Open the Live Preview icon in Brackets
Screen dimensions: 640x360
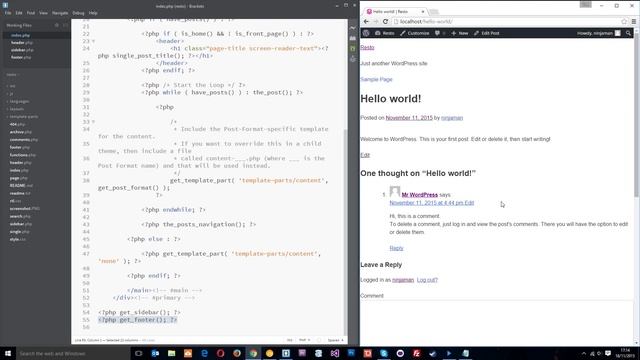point(353,28)
